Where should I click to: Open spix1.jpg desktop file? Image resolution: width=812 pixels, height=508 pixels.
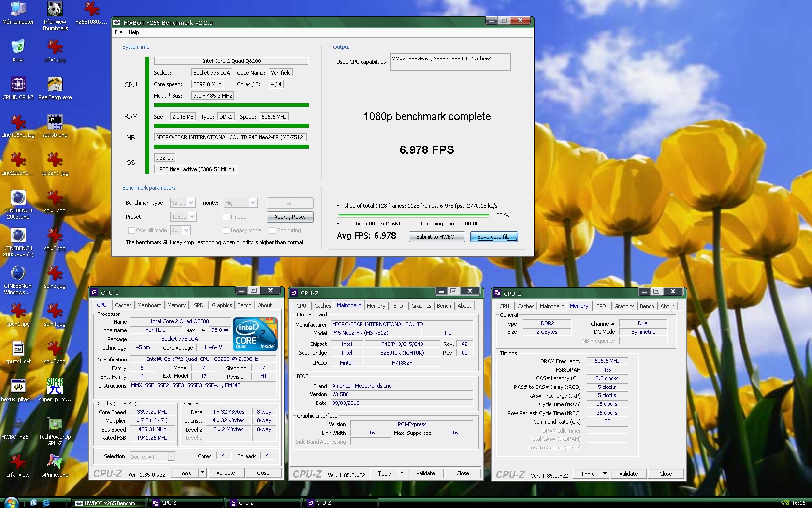pos(55,202)
